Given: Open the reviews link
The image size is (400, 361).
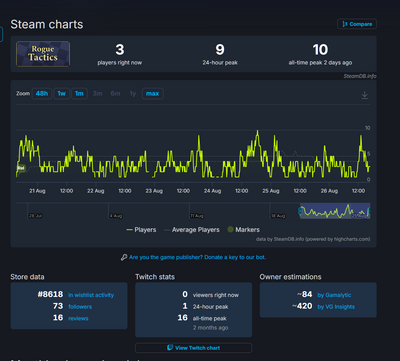Looking at the screenshot, I should tap(78, 318).
